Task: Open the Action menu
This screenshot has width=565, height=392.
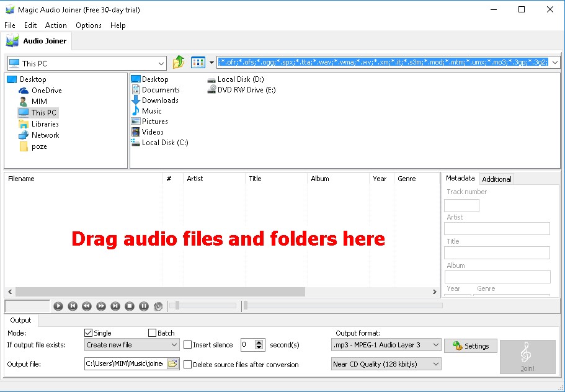Action: pos(56,25)
